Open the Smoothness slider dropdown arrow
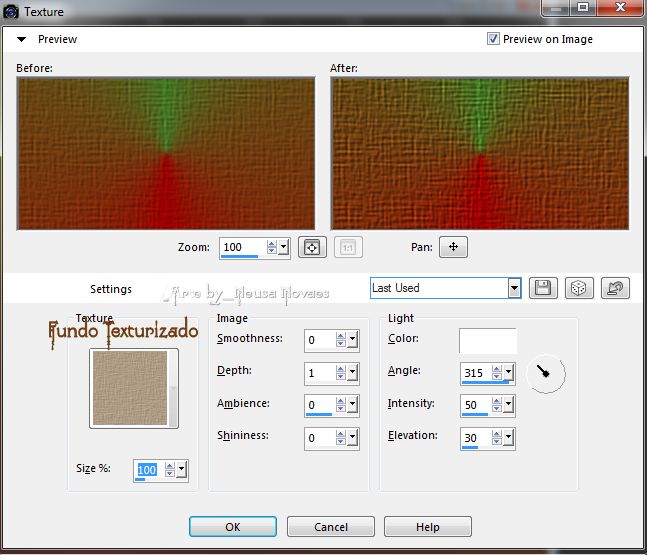The image size is (647, 555). pyautogui.click(x=352, y=340)
